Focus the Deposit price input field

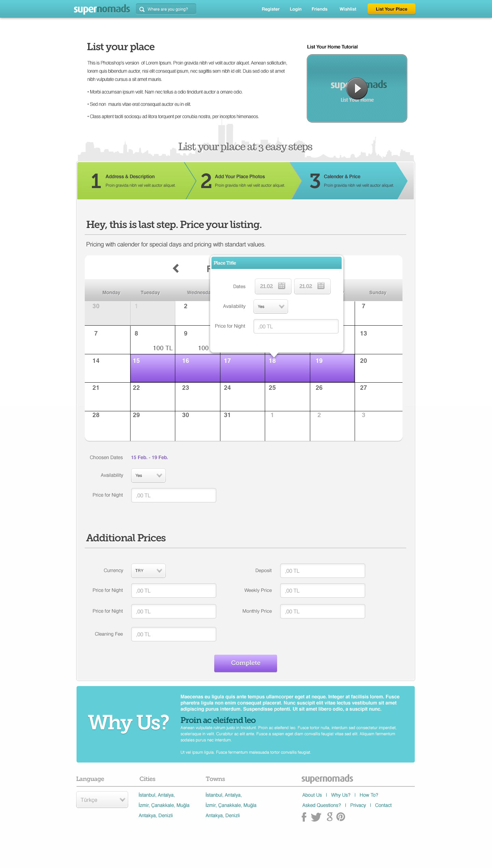(x=323, y=571)
